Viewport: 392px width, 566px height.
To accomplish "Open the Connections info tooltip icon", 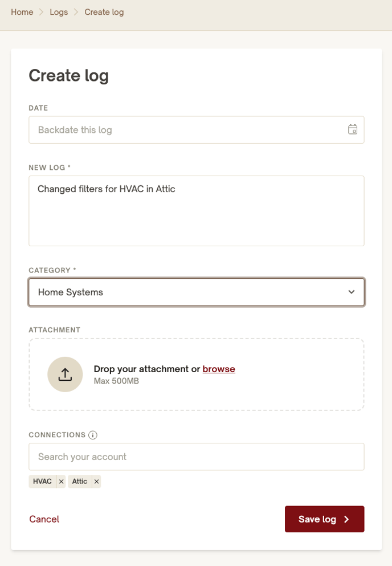I will tap(93, 435).
